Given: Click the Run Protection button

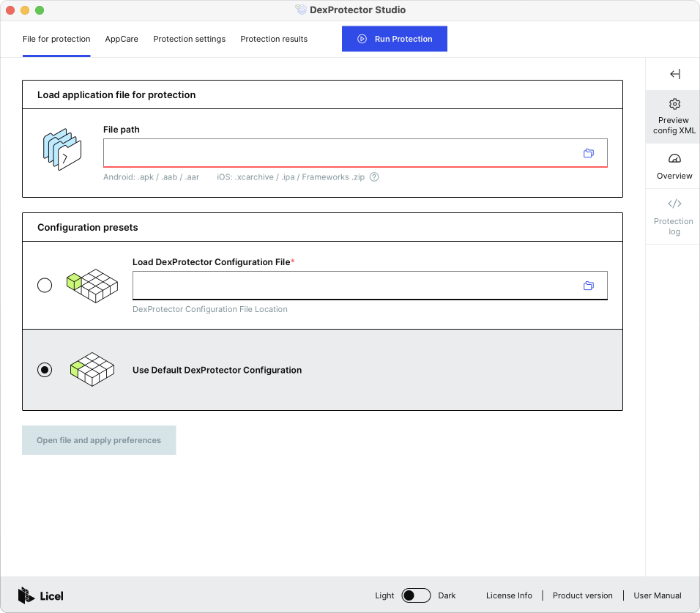Looking at the screenshot, I should pyautogui.click(x=395, y=39).
